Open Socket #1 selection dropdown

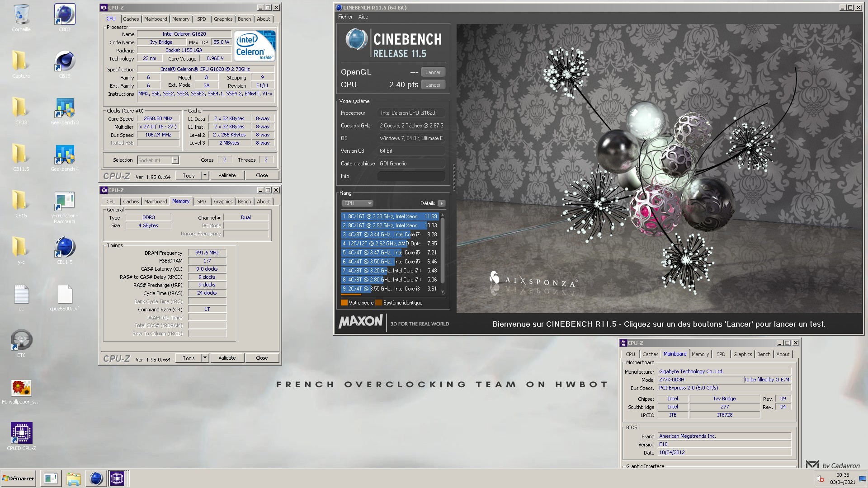pos(175,160)
